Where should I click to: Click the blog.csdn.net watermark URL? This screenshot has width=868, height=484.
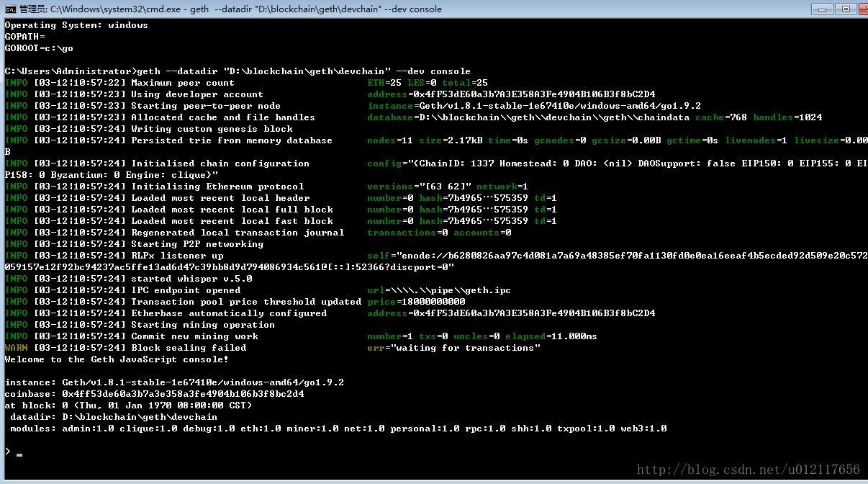click(x=749, y=470)
